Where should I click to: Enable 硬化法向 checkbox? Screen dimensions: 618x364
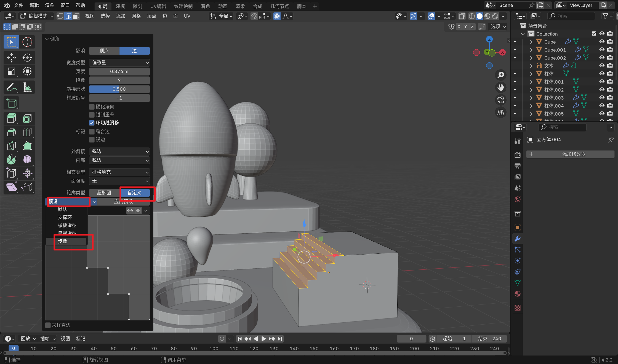pos(92,107)
